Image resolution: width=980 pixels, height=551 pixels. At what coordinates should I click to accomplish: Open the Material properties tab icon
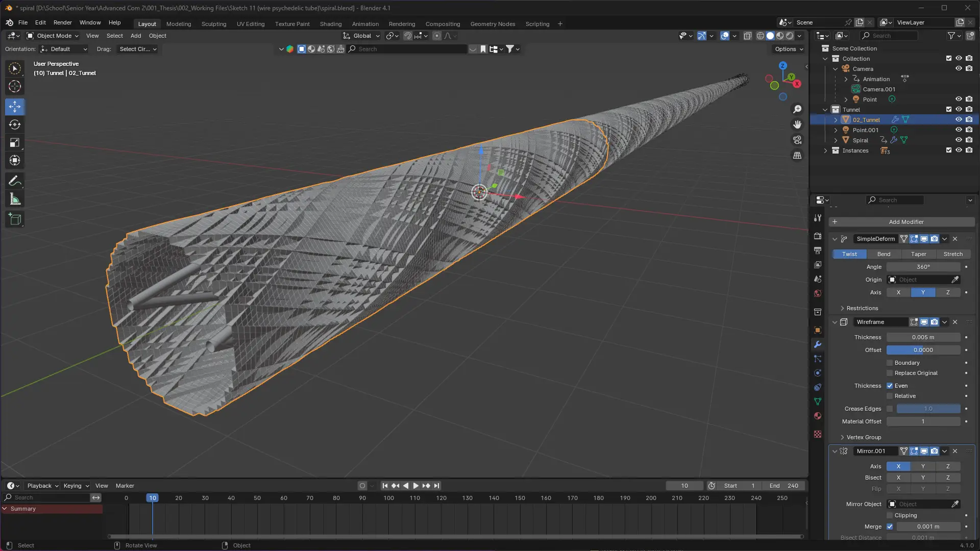[818, 416]
